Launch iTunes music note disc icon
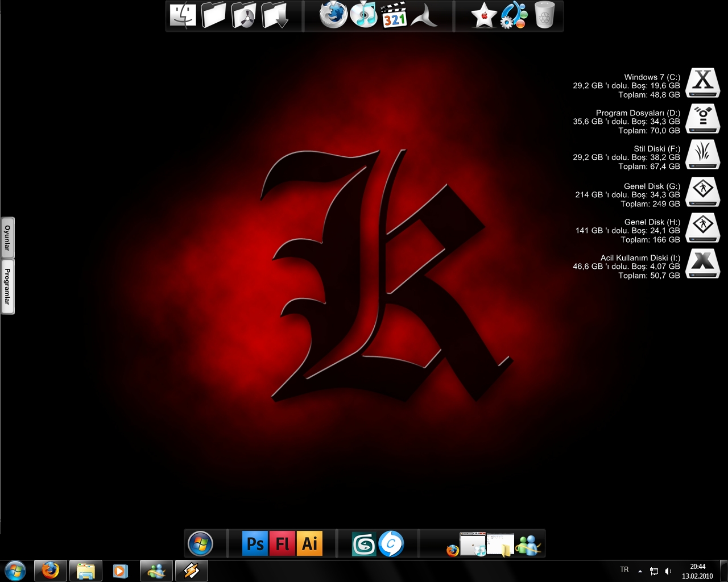Viewport: 728px width, 582px height. point(364,15)
